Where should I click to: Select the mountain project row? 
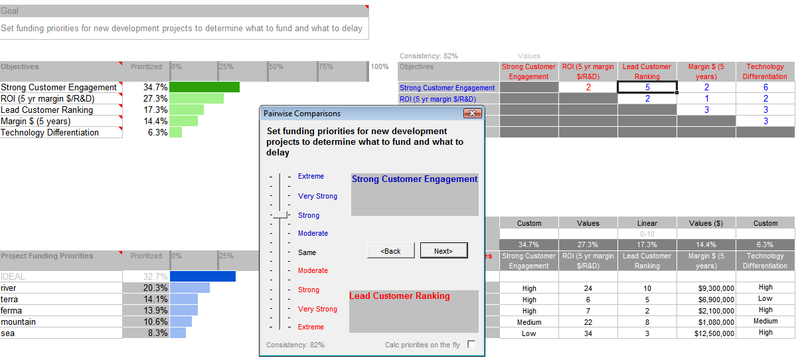tap(61, 322)
